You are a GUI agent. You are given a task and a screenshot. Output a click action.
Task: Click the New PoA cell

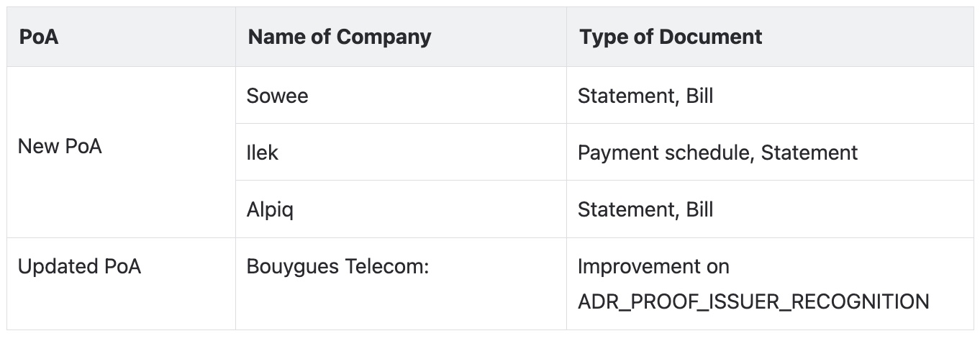[x=121, y=152]
